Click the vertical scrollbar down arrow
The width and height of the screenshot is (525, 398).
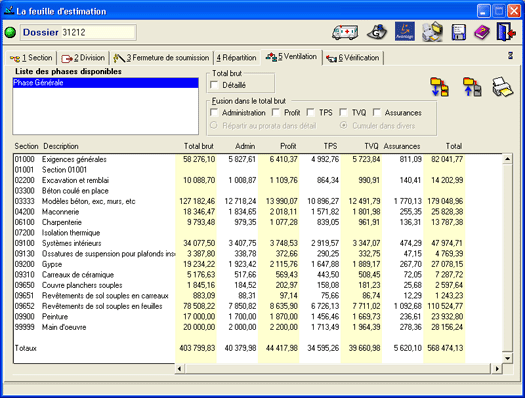[507, 358]
